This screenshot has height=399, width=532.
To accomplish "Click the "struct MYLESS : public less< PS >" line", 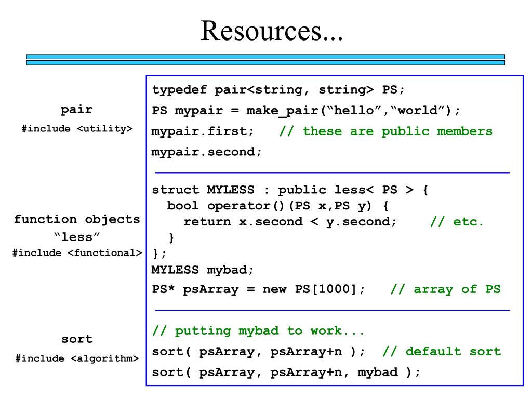I will pyautogui.click(x=290, y=190).
